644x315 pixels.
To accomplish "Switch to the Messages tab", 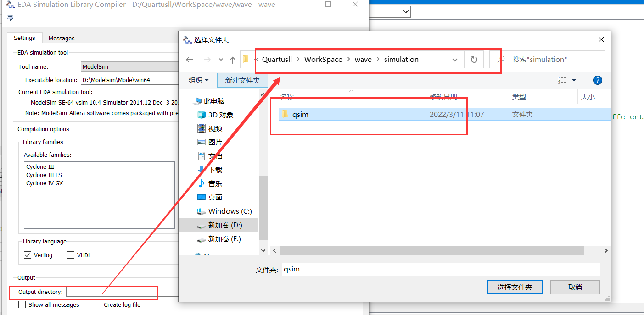I will 61,38.
